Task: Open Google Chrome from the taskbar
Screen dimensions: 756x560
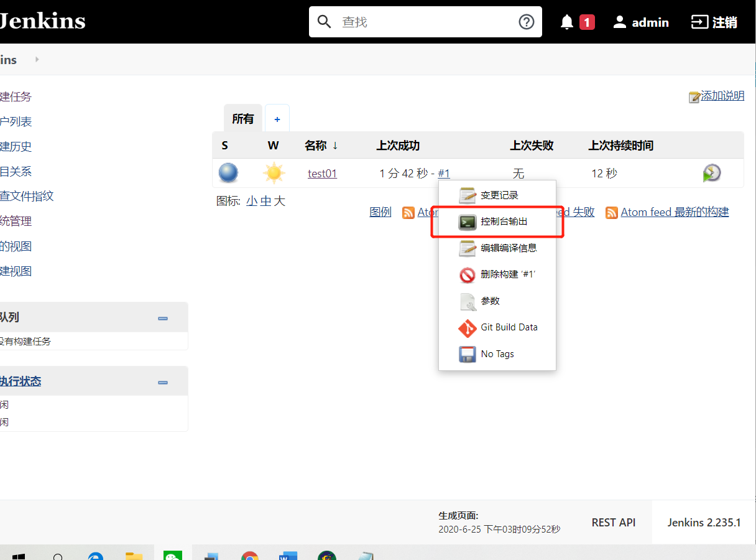Action: click(x=250, y=556)
